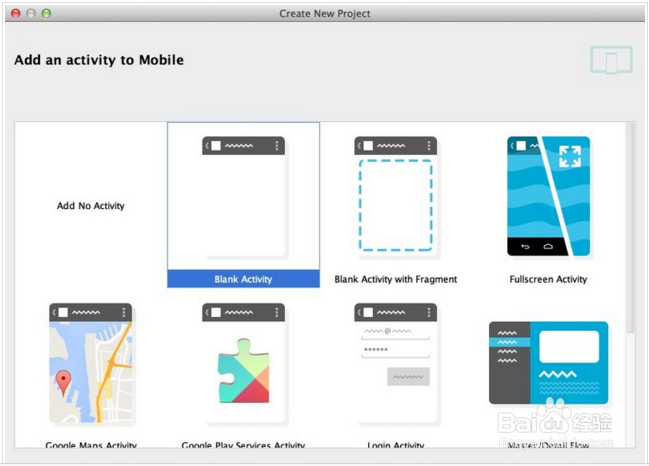649x466 pixels.
Task: Select the Blank Activity with Fragment thumbnail
Action: 396,197
